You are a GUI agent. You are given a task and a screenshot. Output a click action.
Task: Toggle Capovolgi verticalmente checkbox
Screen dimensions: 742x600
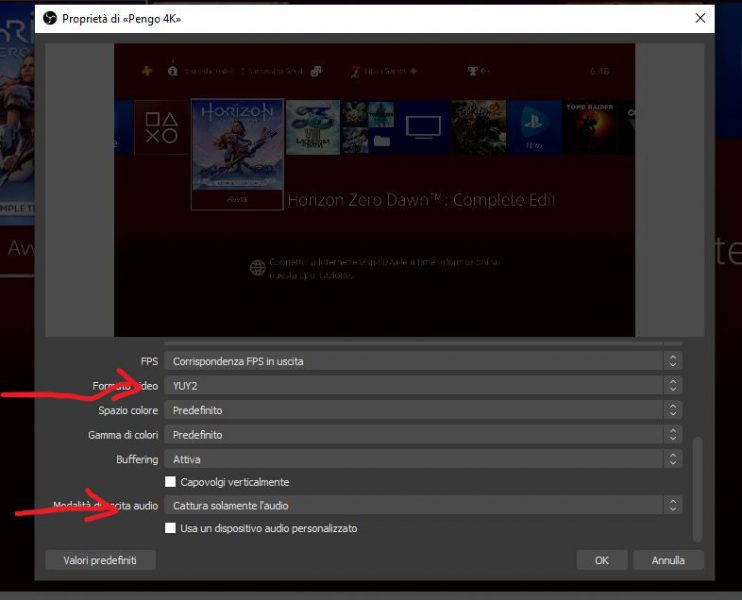tap(170, 482)
